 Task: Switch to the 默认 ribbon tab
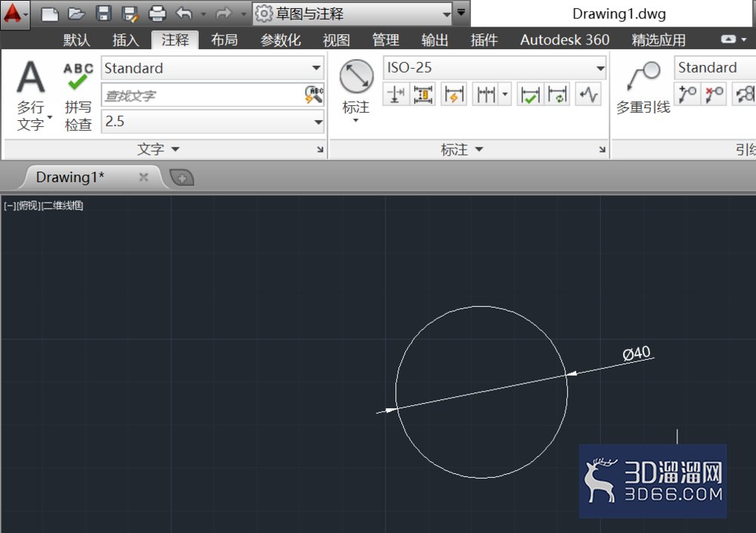(x=76, y=39)
